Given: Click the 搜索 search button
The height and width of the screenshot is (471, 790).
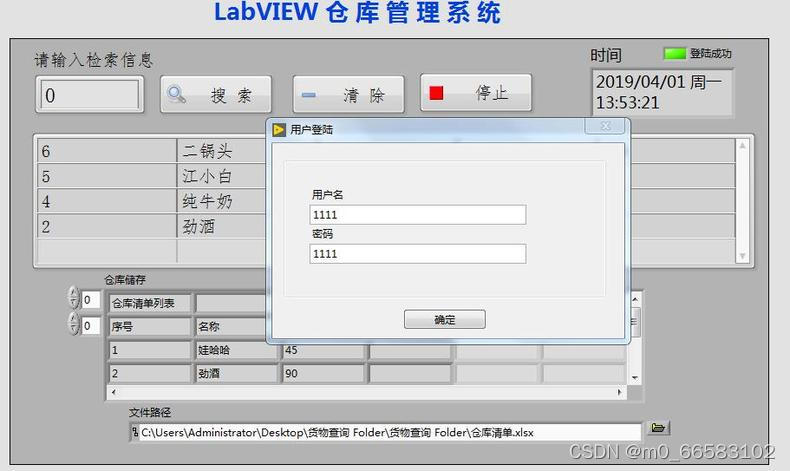Looking at the screenshot, I should (x=216, y=94).
